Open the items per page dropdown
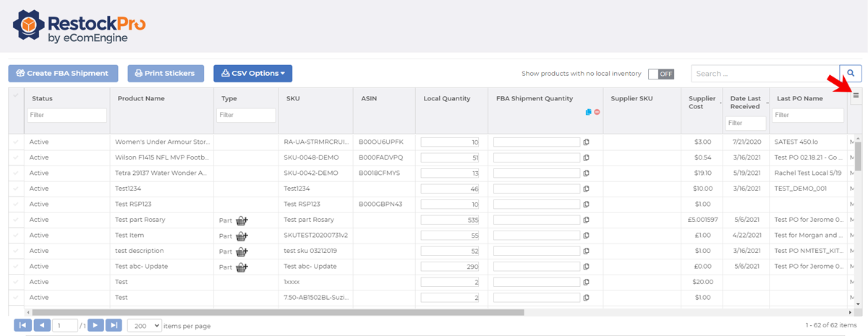This screenshot has height=336, width=868. (x=144, y=326)
